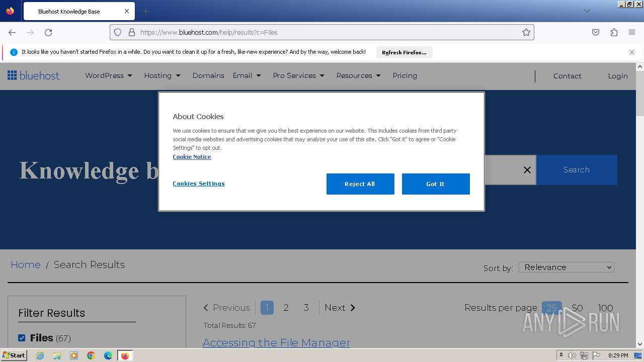This screenshot has width=644, height=362.
Task: Open the Domains menu item
Action: pos(208,75)
